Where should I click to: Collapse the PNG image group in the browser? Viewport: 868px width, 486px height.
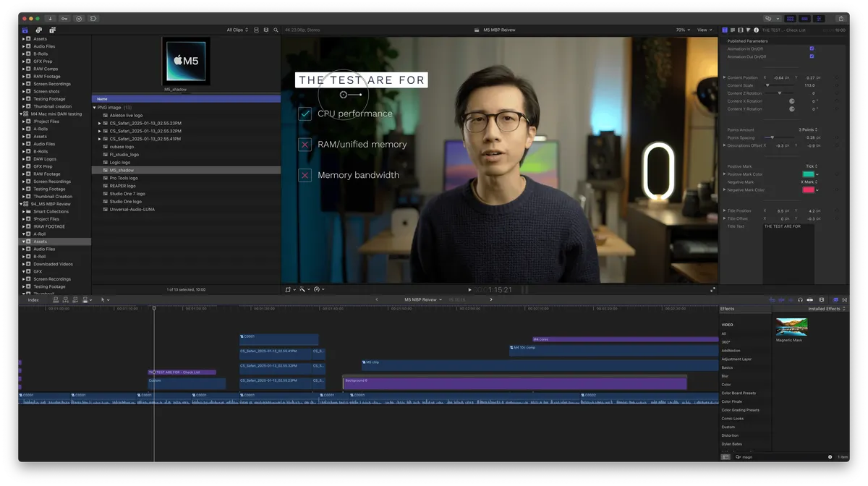click(94, 106)
